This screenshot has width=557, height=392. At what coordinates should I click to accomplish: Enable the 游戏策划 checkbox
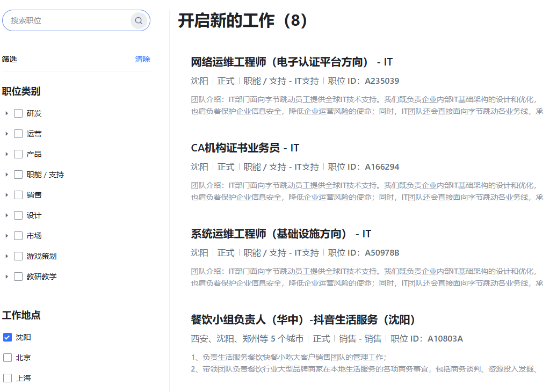click(18, 256)
